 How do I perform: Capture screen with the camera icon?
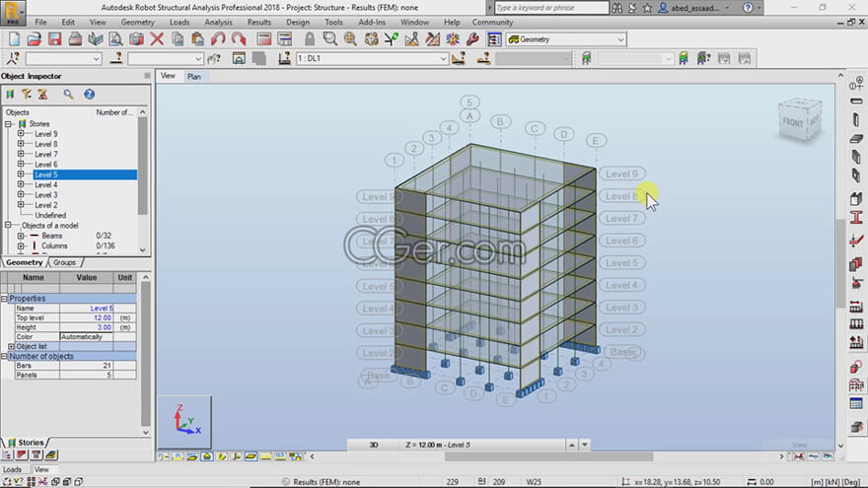click(x=136, y=38)
